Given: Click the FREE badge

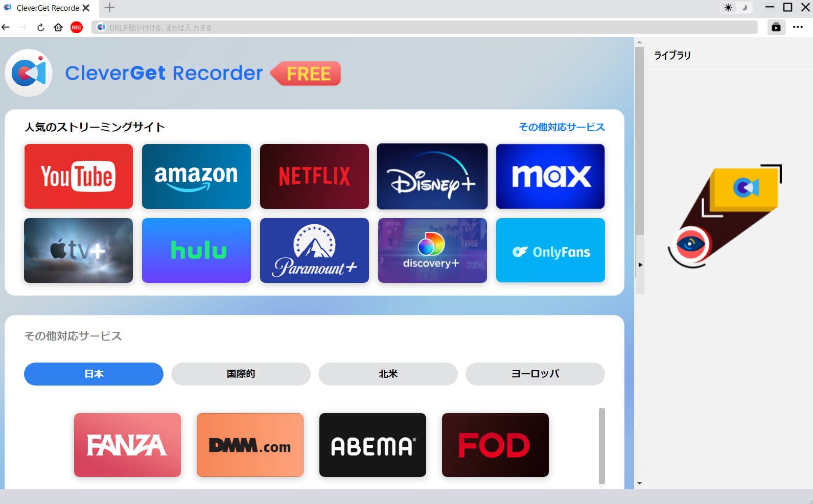Looking at the screenshot, I should point(306,74).
